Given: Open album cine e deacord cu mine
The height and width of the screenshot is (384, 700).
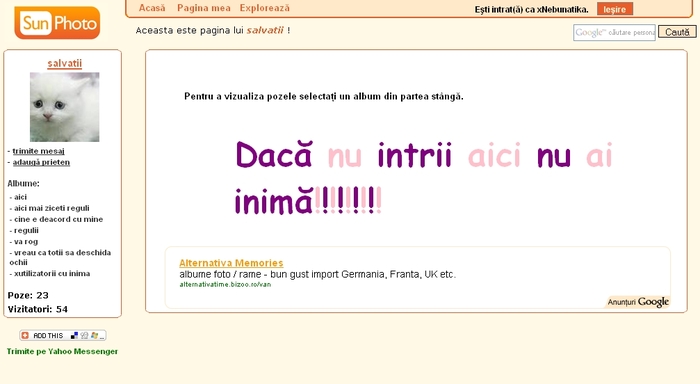Looking at the screenshot, I should click(58, 219).
